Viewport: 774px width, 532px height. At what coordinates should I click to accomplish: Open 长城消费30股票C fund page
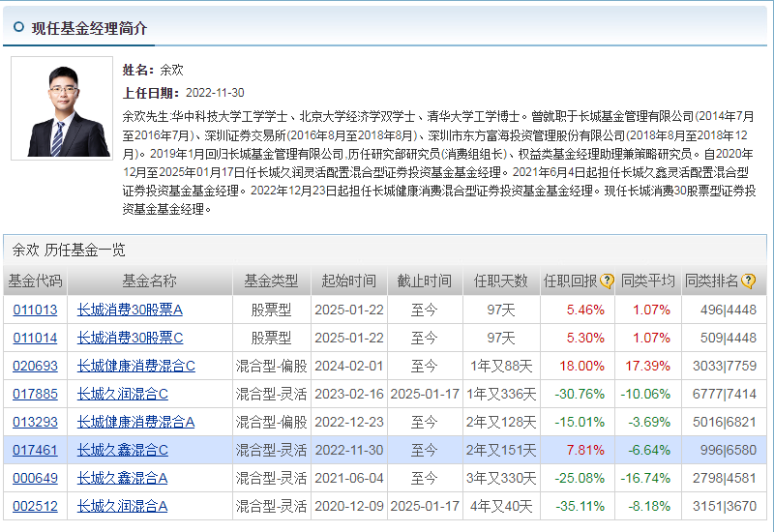[130, 338]
